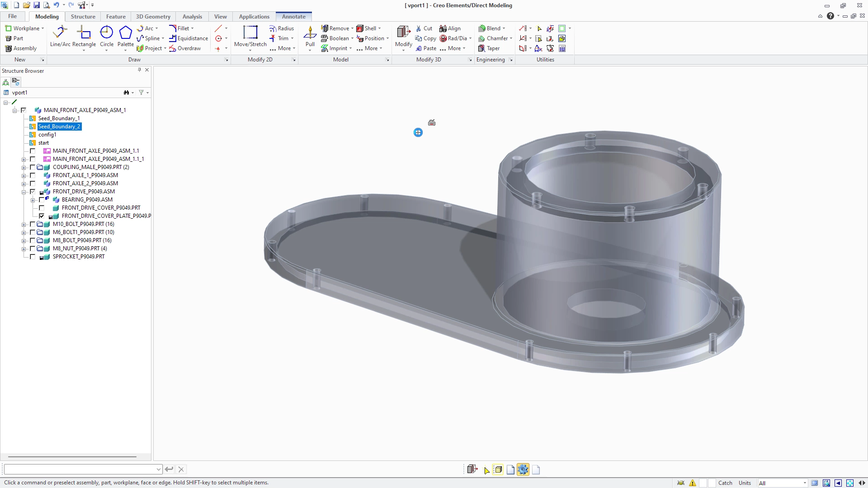Apply the Taper engineering tool
The height and width of the screenshot is (488, 868).
coord(489,48)
